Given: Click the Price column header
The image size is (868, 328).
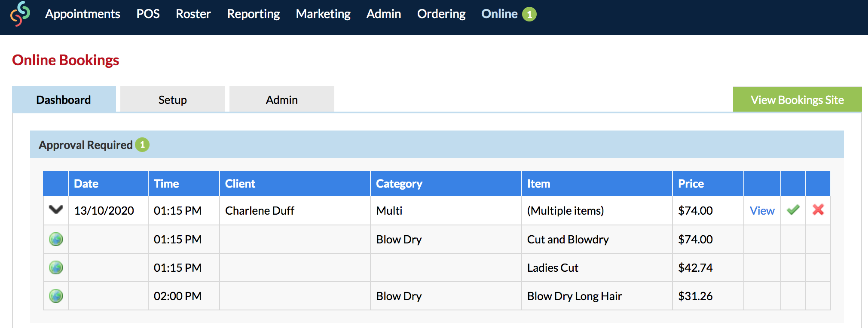Looking at the screenshot, I should click(708, 183).
